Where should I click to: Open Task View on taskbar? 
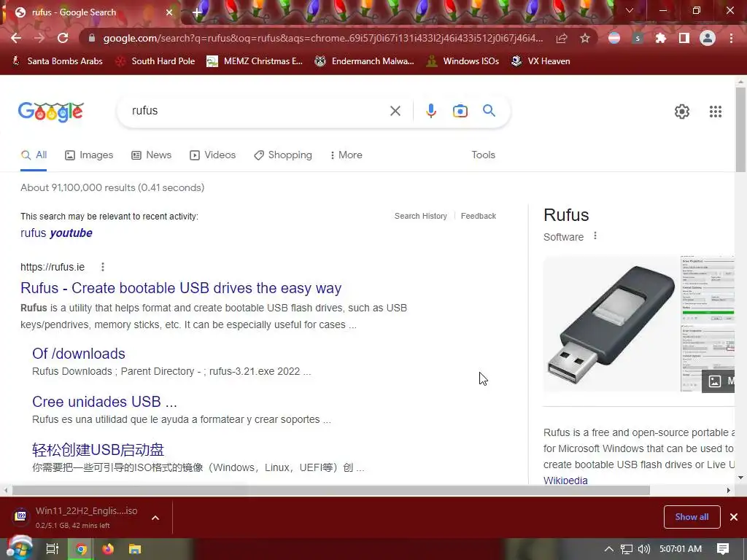pyautogui.click(x=53, y=549)
